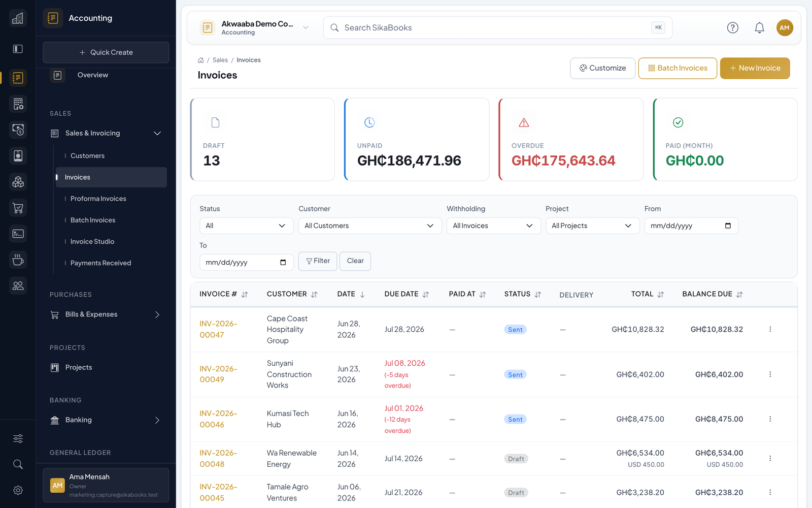The image size is (812, 508).
Task: Click the Customize button
Action: (x=602, y=68)
